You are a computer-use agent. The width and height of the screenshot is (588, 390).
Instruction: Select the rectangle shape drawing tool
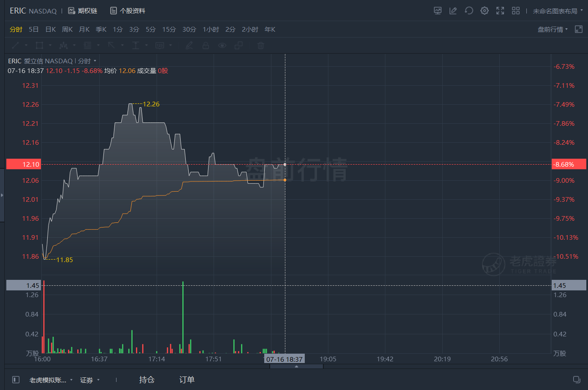pyautogui.click(x=40, y=45)
